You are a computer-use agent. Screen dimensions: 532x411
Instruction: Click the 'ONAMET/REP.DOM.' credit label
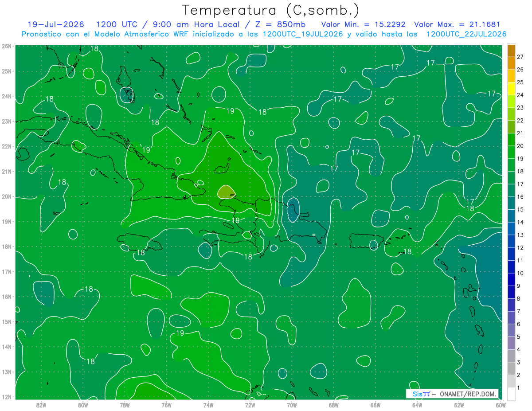[468, 394]
